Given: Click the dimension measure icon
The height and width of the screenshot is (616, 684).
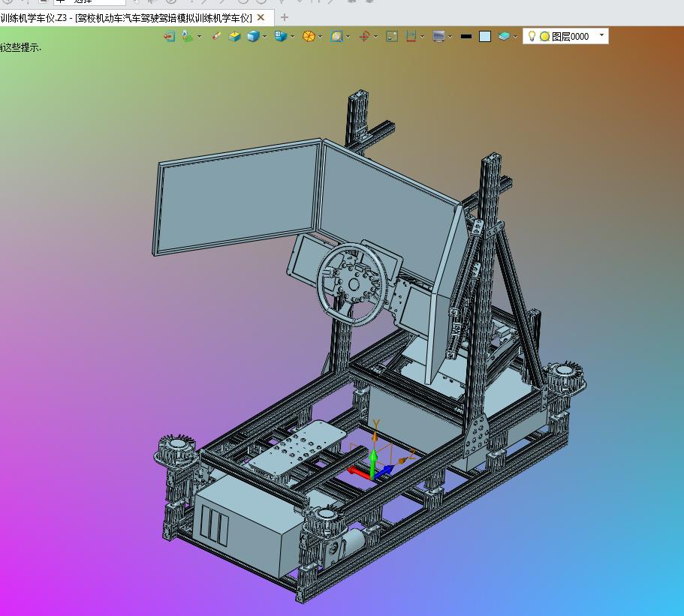Looking at the screenshot, I should 411,37.
